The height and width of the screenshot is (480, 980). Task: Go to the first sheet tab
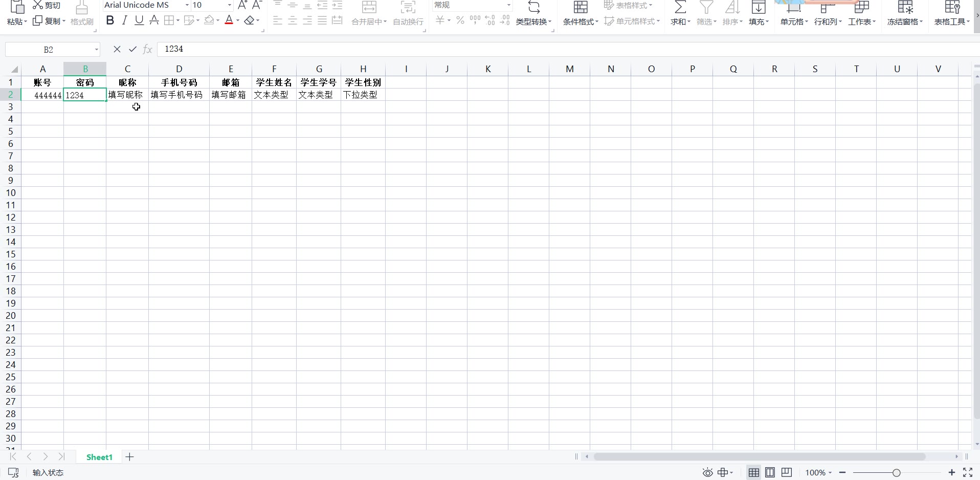tap(13, 456)
